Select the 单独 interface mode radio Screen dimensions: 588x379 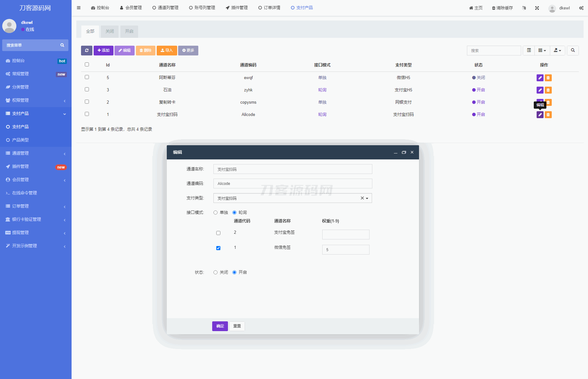pos(216,213)
